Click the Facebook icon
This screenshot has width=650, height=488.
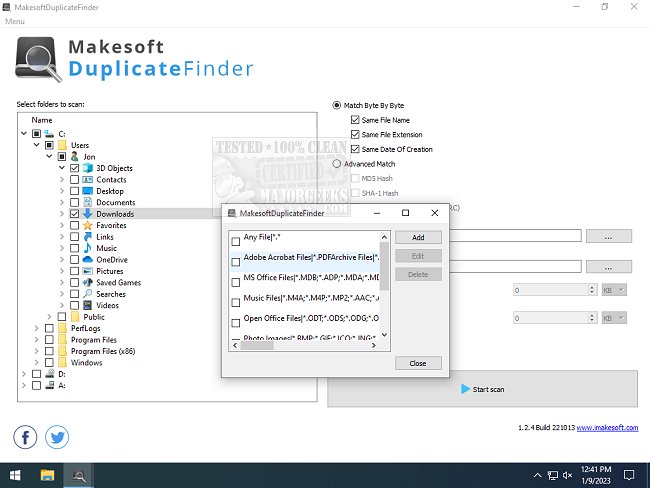pos(25,437)
